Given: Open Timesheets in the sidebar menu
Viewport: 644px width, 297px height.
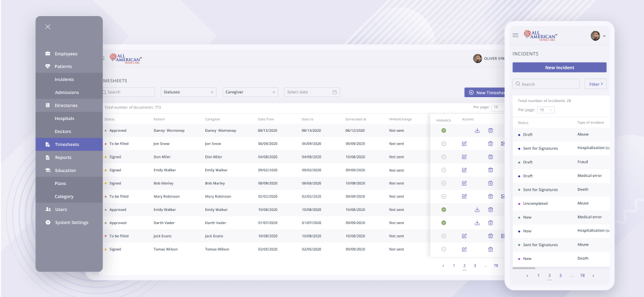Looking at the screenshot, I should (x=67, y=144).
